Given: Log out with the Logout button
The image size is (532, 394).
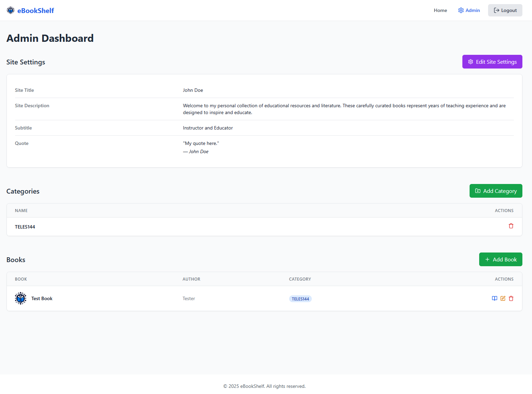Looking at the screenshot, I should [505, 10].
